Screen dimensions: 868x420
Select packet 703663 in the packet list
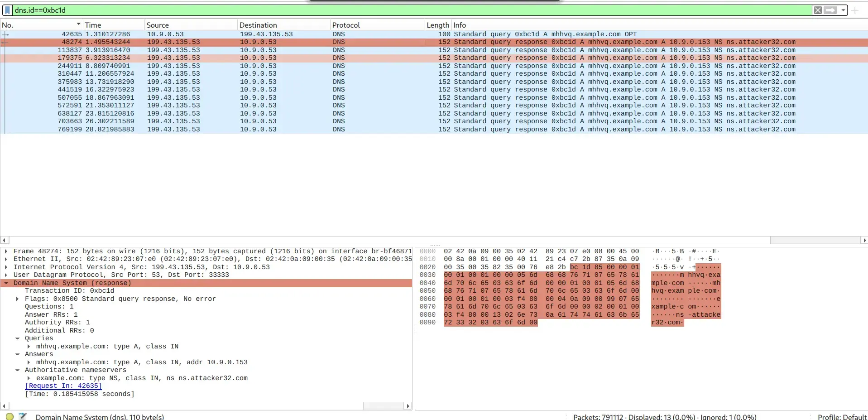(434, 121)
